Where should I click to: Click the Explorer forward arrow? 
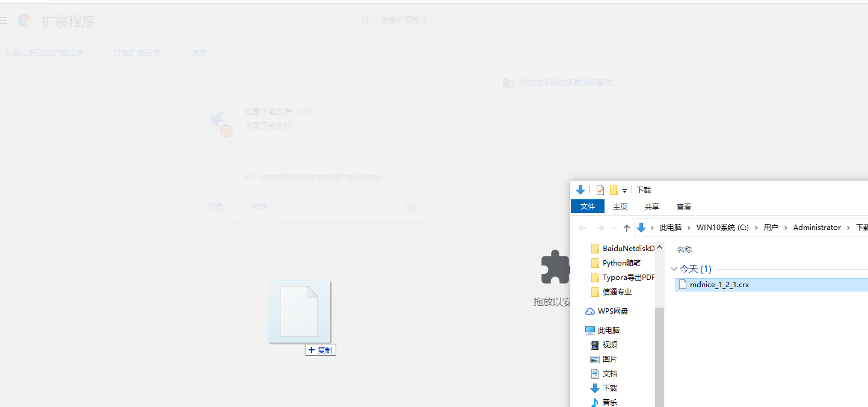(600, 228)
